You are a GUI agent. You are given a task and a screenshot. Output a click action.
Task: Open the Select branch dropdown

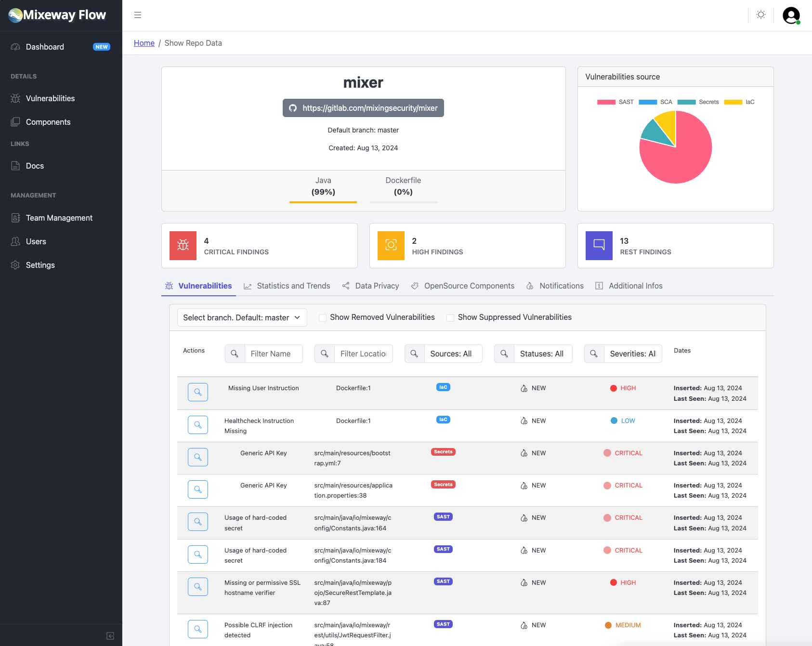[242, 317]
